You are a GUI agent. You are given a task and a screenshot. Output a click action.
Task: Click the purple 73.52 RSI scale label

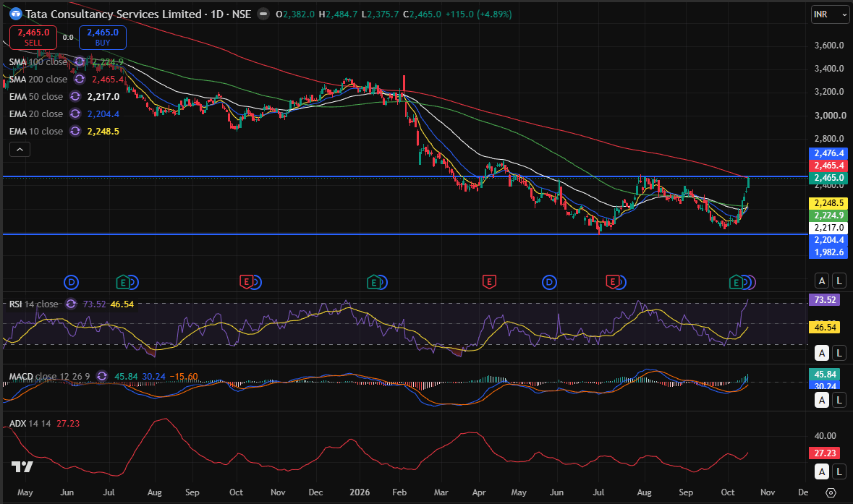tap(825, 299)
